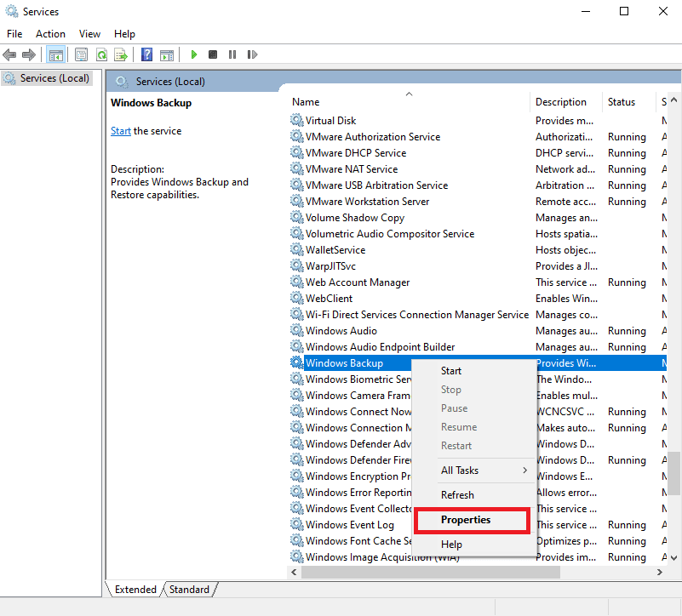
Task: Choose Properties in the context menu
Action: [466, 520]
